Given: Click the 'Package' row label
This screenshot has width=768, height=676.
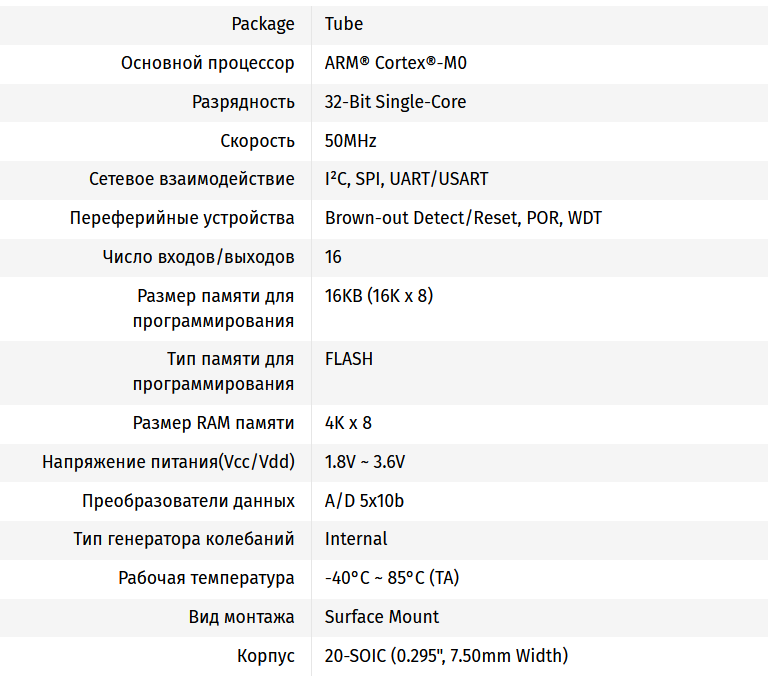Looking at the screenshot, I should [263, 24].
